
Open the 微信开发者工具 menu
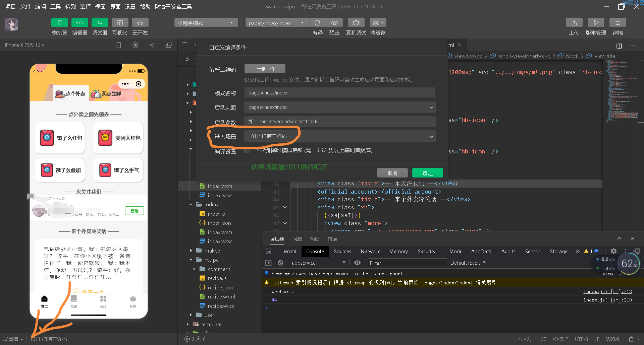pos(173,6)
